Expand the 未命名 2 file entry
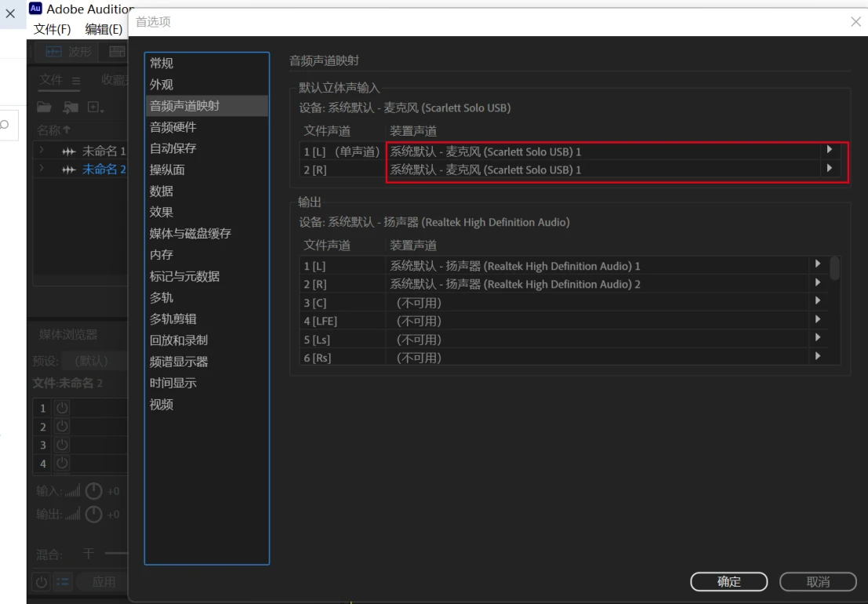Image resolution: width=868 pixels, height=604 pixels. tap(42, 168)
